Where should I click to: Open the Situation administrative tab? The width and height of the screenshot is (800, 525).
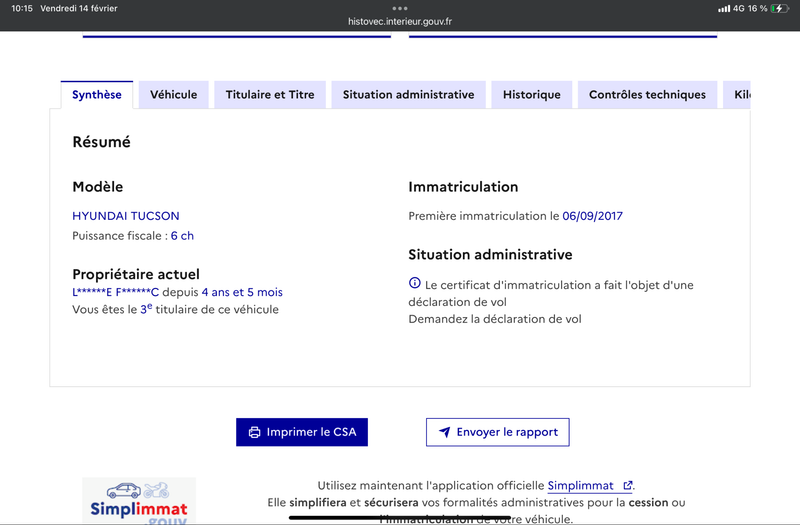408,95
